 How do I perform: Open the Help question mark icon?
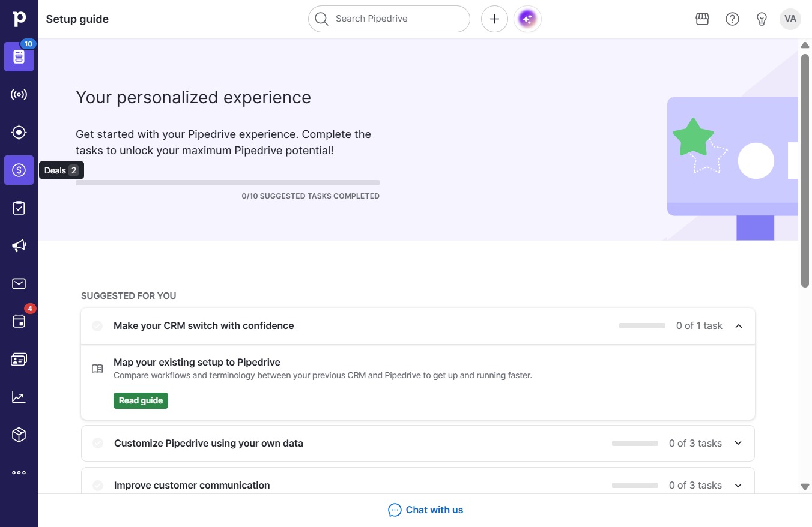tap(732, 19)
